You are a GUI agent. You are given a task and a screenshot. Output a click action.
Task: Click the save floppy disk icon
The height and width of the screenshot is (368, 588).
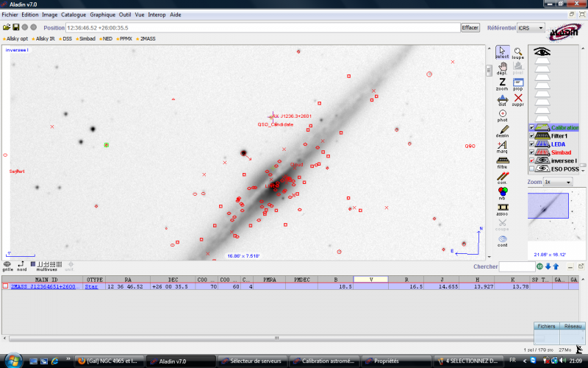15,27
